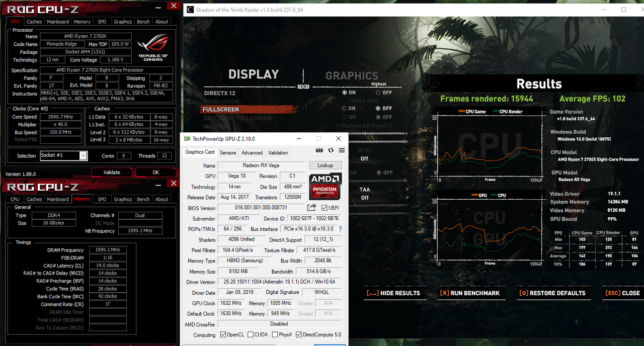Toggle the UEFI checkbox in GPU-Z
This screenshot has width=644, height=346.
pyautogui.click(x=324, y=208)
